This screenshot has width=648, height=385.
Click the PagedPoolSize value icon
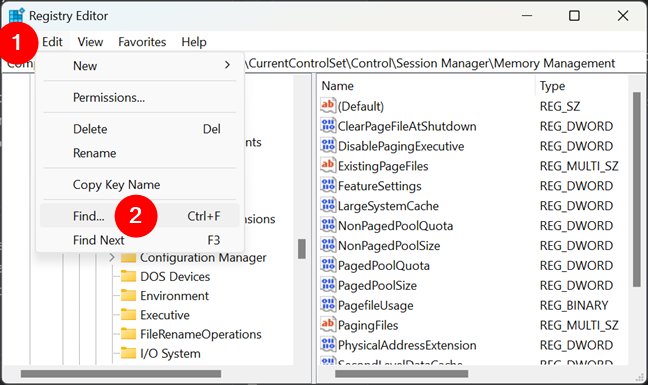pyautogui.click(x=328, y=285)
